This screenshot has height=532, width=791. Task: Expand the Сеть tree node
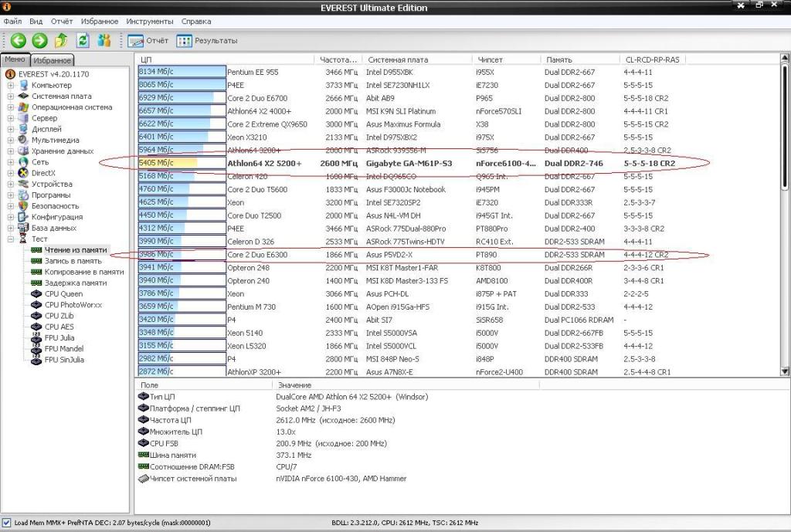pyautogui.click(x=11, y=162)
